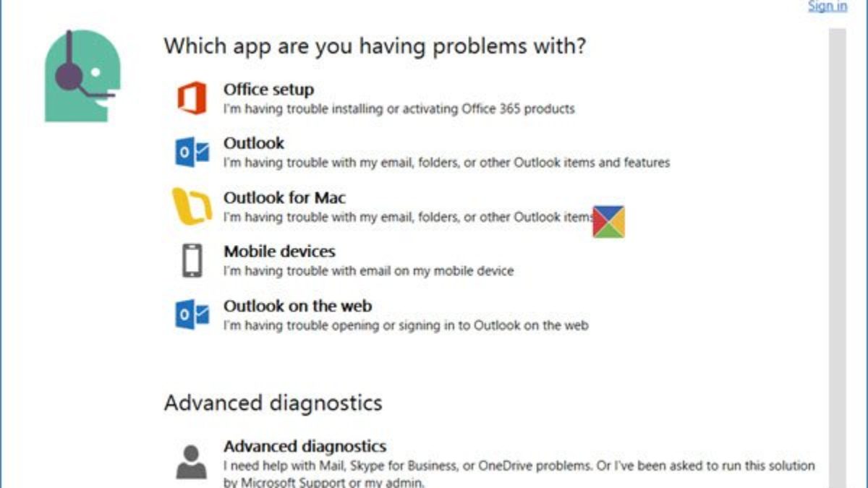Choose the Outlook on the web heading
This screenshot has height=488, width=868.
pyautogui.click(x=297, y=306)
